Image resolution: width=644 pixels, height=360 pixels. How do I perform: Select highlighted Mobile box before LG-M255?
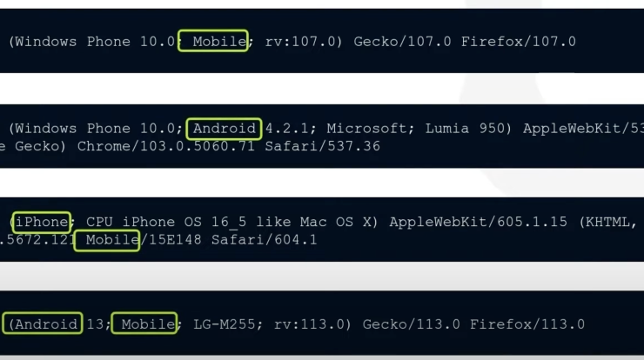pyautogui.click(x=144, y=323)
